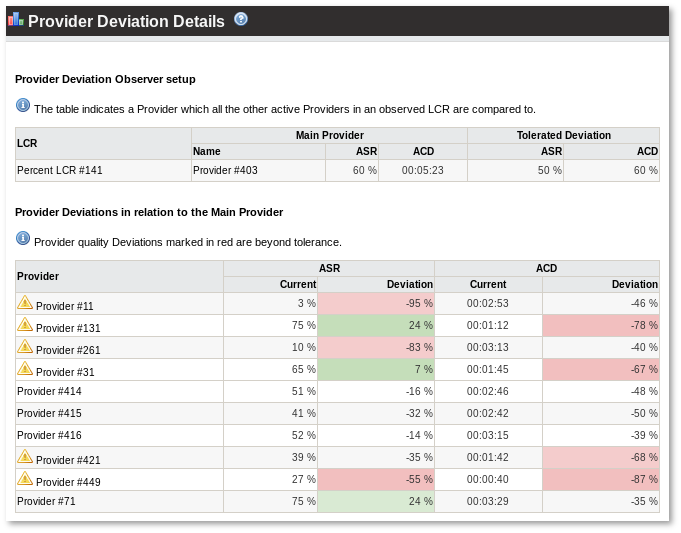Click the Tolerated Deviation column header
The width and height of the screenshot is (681, 533).
(563, 135)
